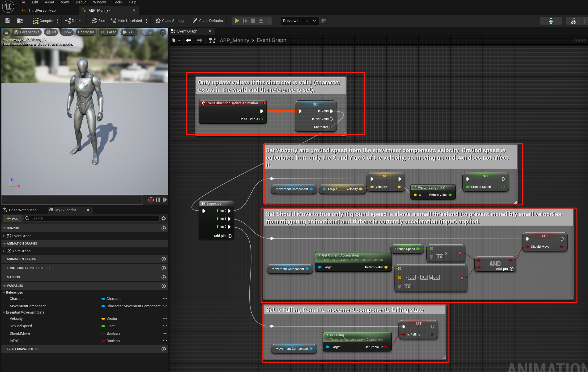Toggle the Hide Unrelated option
The image size is (588, 372).
pyautogui.click(x=127, y=21)
